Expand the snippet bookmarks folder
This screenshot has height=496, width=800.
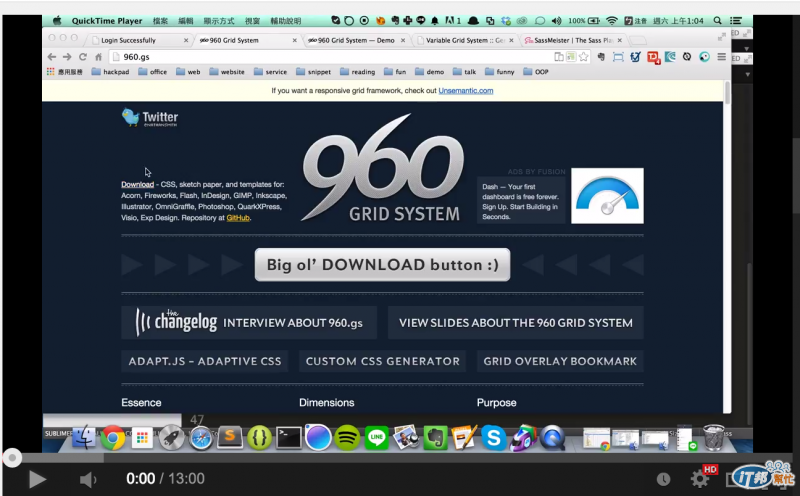(314, 71)
